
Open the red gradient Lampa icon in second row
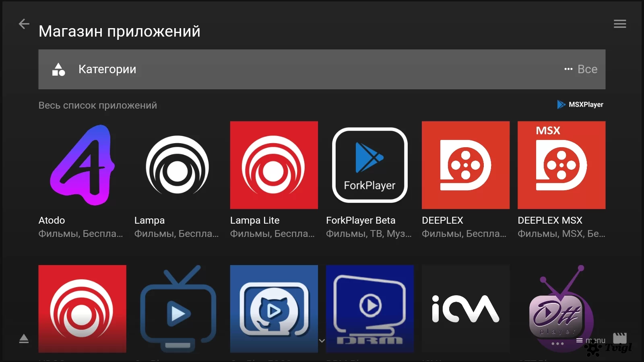(83, 309)
